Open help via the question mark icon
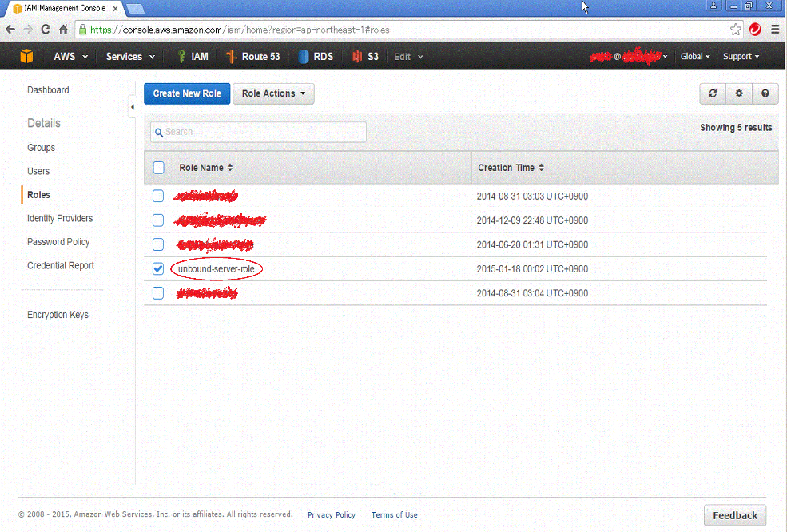Viewport: 787px width, 532px height. point(765,93)
